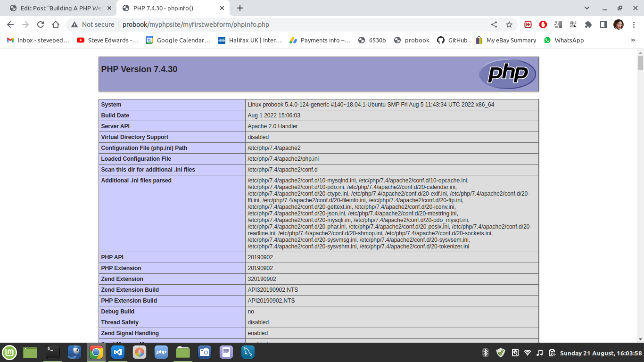Viewport: 644px width, 362px height.
Task: Open a new browser tab
Action: click(240, 8)
